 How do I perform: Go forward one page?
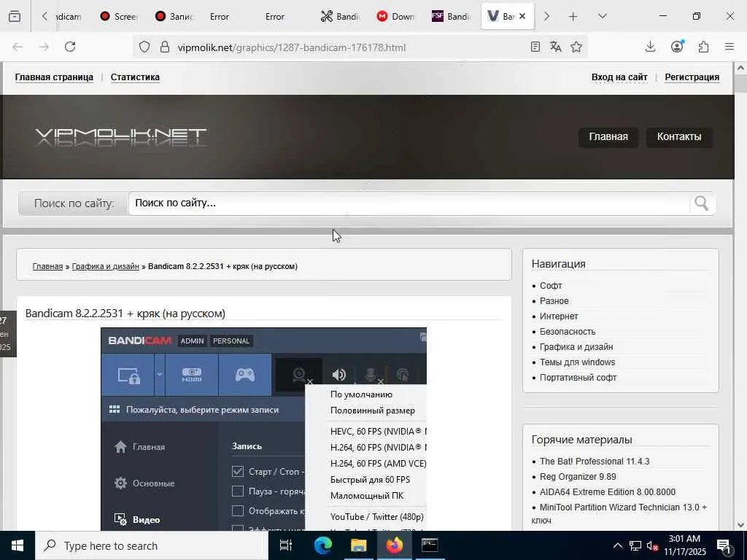click(44, 47)
